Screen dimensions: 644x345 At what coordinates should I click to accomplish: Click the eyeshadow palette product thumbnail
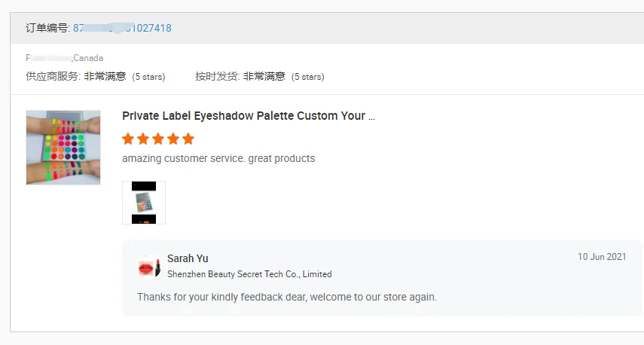click(x=63, y=148)
